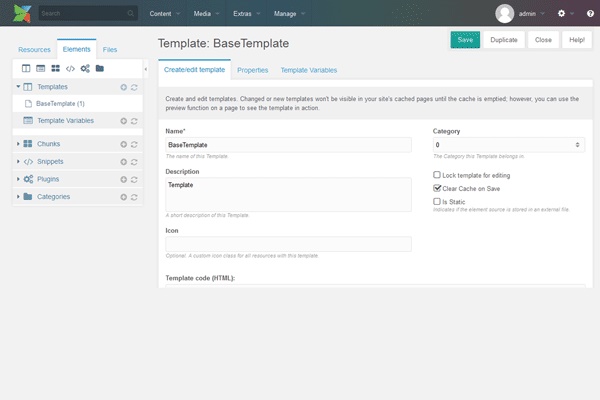Add new item in Templates row
Screen dimensions: 600x400
(124, 87)
